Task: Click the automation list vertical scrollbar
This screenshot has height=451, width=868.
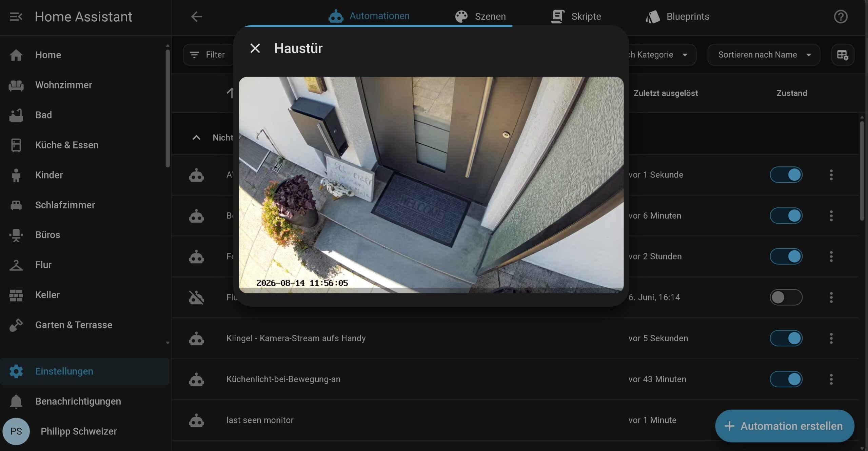Action: [x=862, y=171]
